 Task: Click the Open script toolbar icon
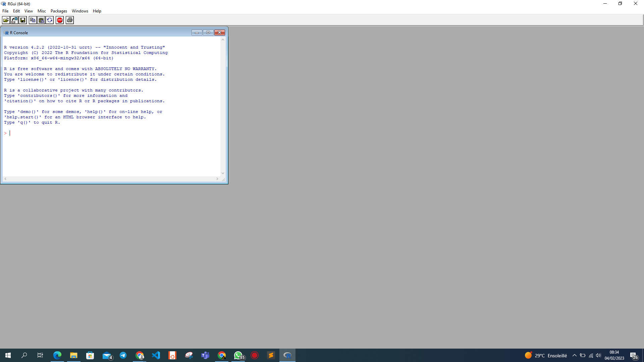pyautogui.click(x=6, y=20)
